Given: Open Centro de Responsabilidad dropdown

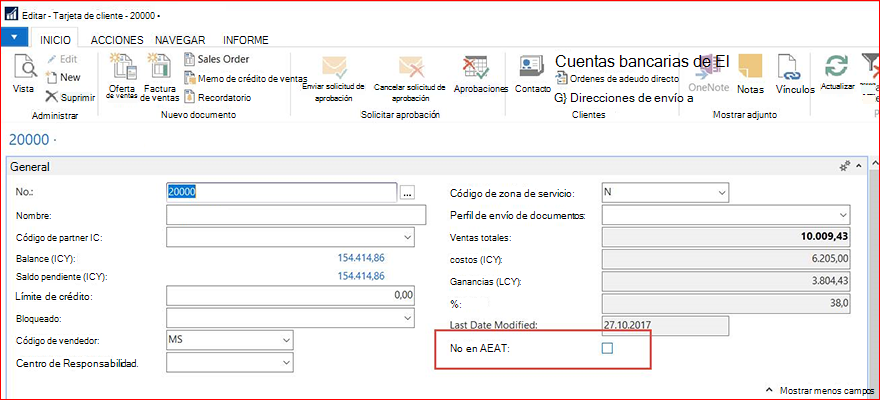Looking at the screenshot, I should click(287, 363).
